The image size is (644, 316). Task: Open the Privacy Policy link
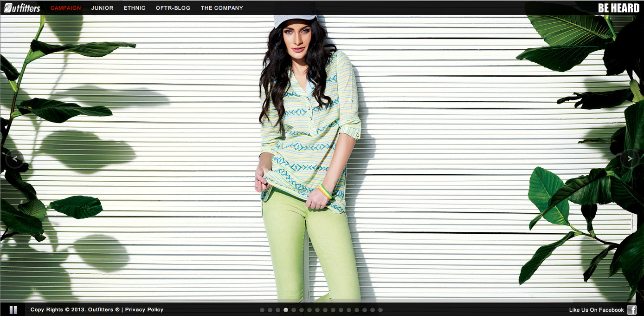[x=144, y=309]
